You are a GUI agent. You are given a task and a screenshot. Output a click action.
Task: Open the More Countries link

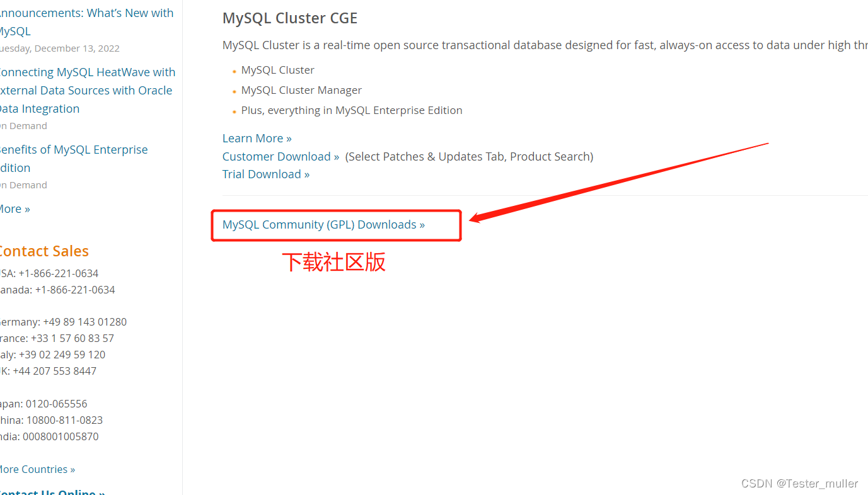37,469
